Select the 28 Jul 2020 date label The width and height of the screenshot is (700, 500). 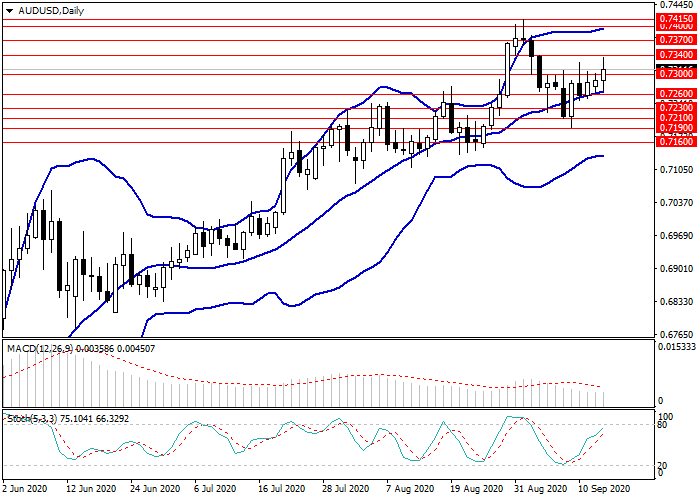pos(344,490)
